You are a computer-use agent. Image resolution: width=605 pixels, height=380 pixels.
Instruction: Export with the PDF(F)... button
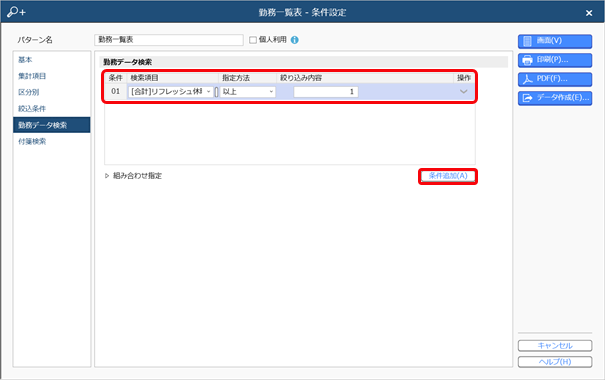pos(555,79)
